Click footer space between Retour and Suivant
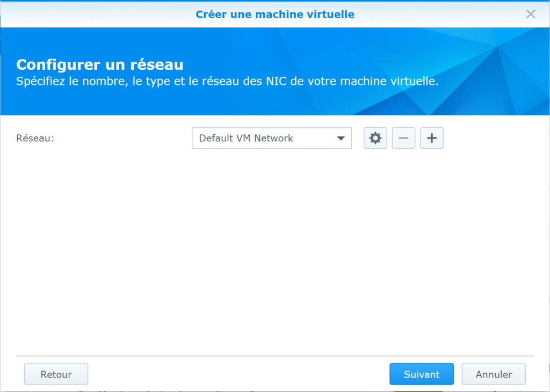Image resolution: width=550 pixels, height=392 pixels. tap(236, 374)
